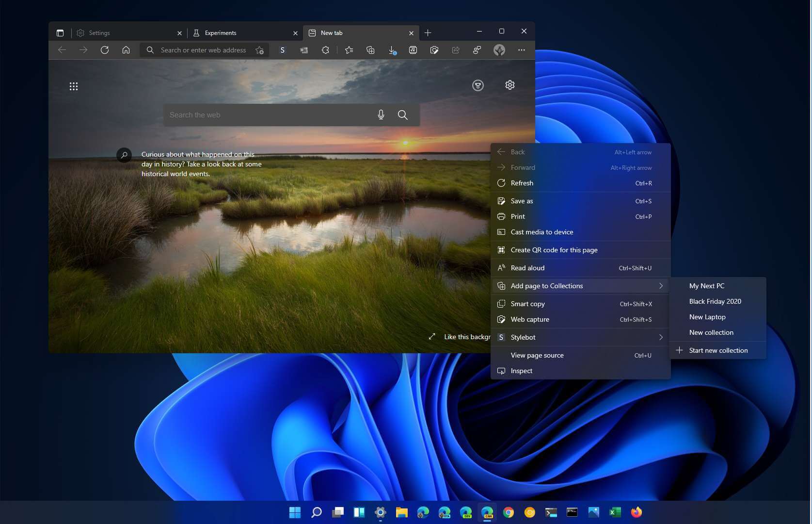The image size is (812, 524).
Task: Select Inspect from the context menu
Action: click(521, 371)
